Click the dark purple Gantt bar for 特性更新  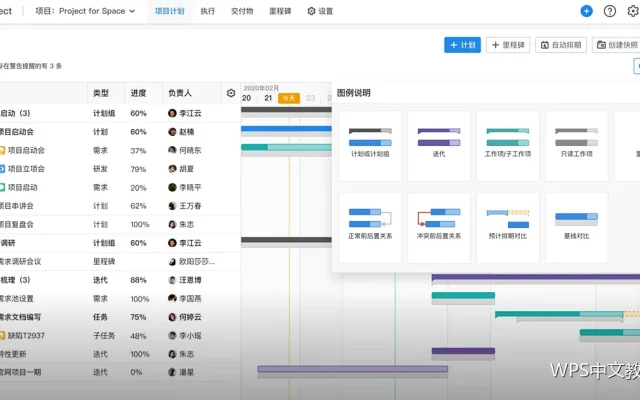pyautogui.click(x=463, y=351)
